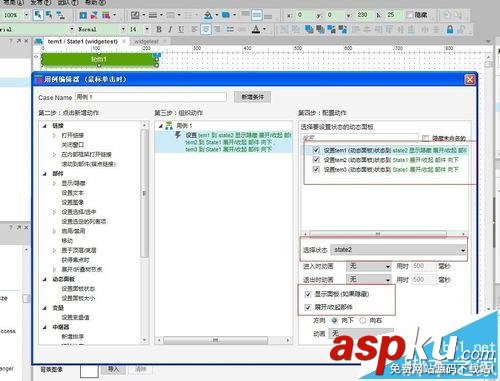
Task: Click the contained selection mode icon
Action: coord(49,15)
